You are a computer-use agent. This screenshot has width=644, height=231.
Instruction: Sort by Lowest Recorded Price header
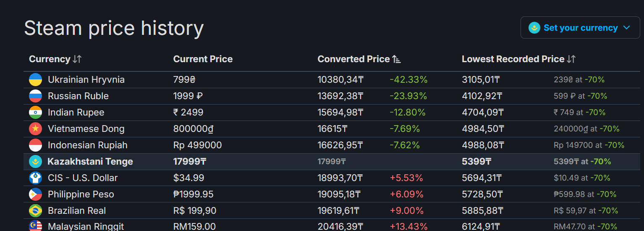click(518, 59)
